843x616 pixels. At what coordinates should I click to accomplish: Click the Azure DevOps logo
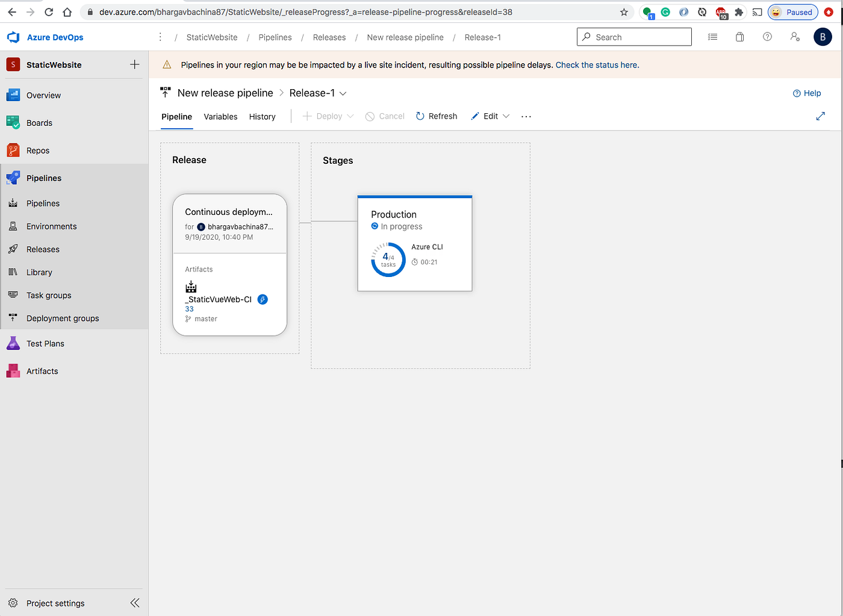13,37
